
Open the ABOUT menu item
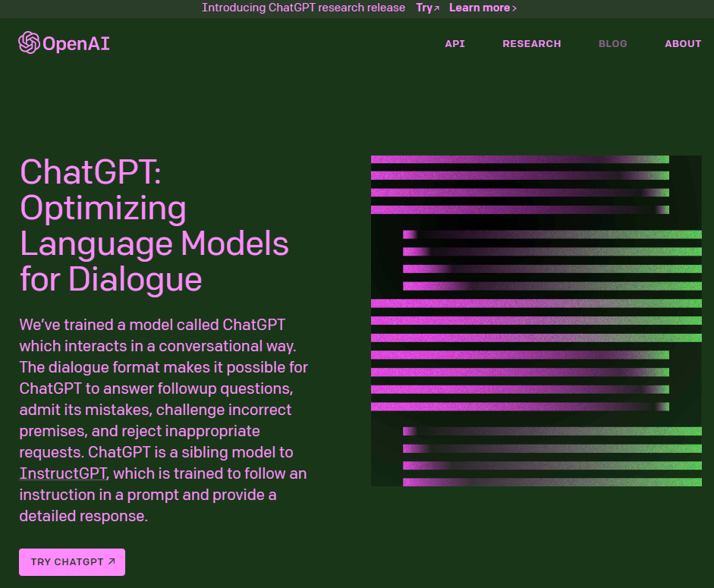pyautogui.click(x=683, y=44)
